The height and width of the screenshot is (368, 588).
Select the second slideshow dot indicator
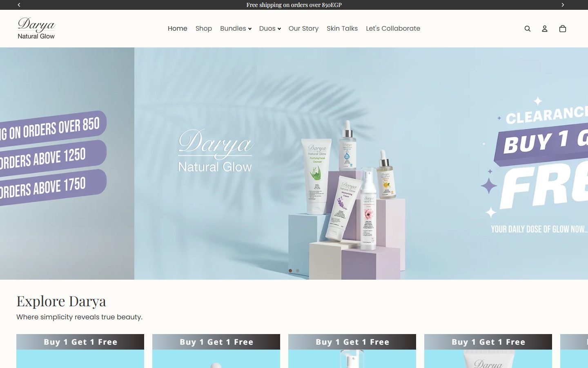(x=298, y=271)
